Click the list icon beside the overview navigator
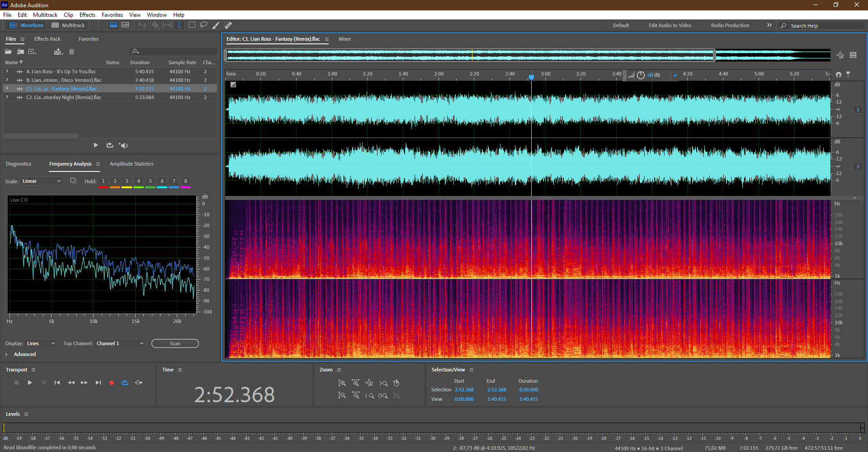Image resolution: width=868 pixels, height=452 pixels. pos(853,55)
